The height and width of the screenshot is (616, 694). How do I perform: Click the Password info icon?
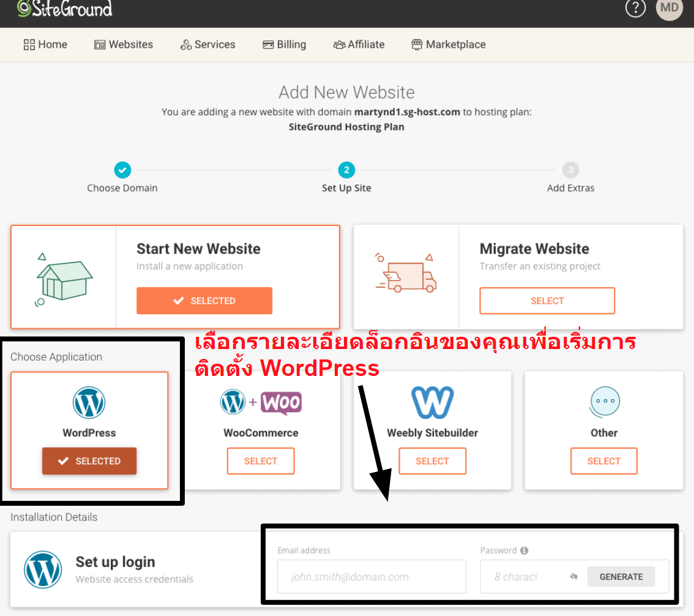[524, 550]
